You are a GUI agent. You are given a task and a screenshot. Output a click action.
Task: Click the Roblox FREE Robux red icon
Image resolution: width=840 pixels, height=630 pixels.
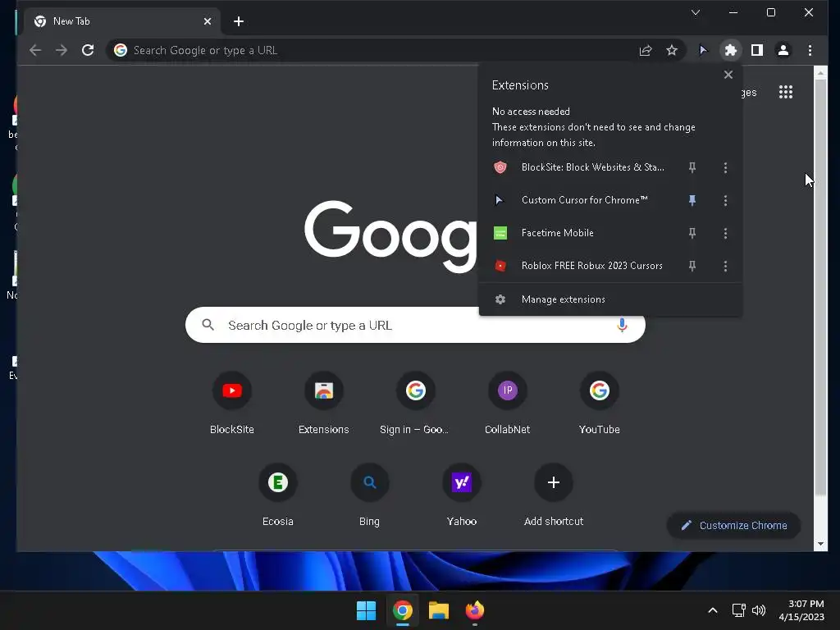pyautogui.click(x=500, y=266)
